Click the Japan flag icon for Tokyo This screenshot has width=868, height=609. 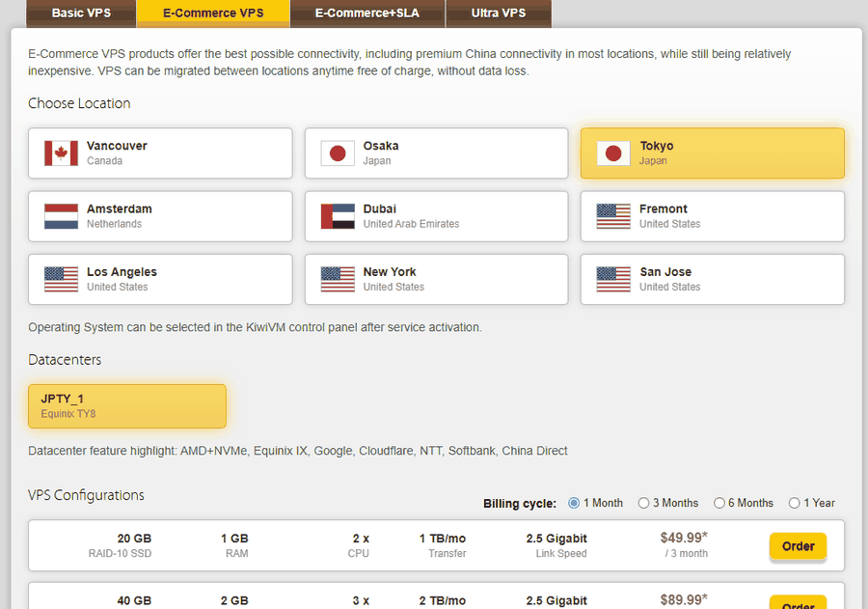[613, 153]
